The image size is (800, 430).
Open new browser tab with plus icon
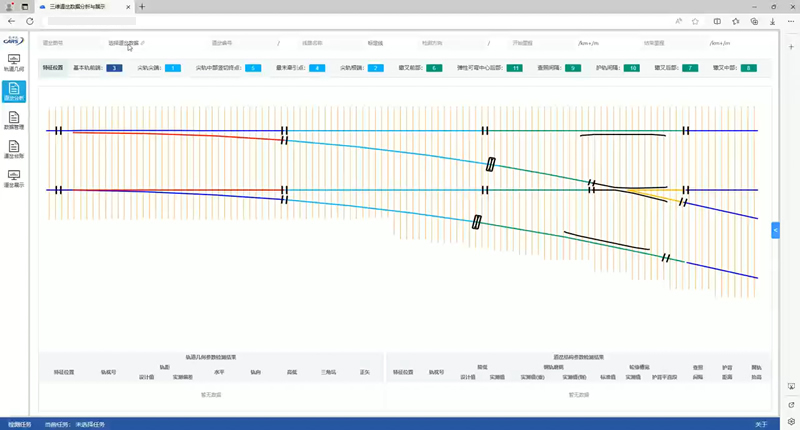point(142,6)
